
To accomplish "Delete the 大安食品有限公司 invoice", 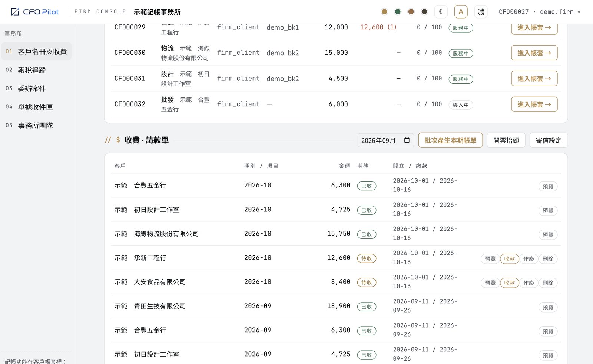I will (x=548, y=283).
